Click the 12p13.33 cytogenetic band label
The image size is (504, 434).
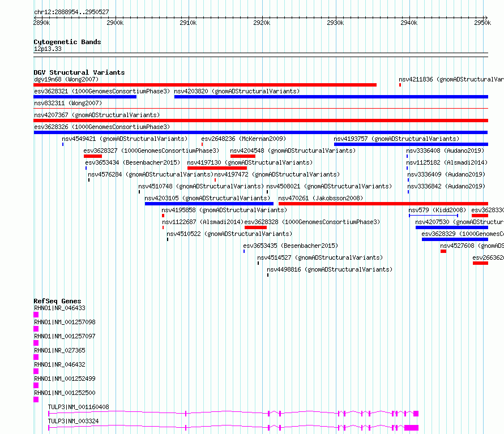(48, 49)
